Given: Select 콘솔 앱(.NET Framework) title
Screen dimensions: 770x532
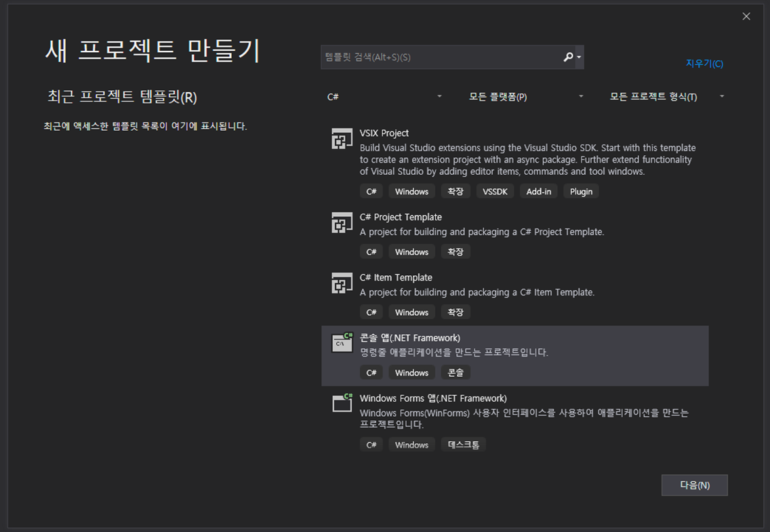Looking at the screenshot, I should pos(410,337).
